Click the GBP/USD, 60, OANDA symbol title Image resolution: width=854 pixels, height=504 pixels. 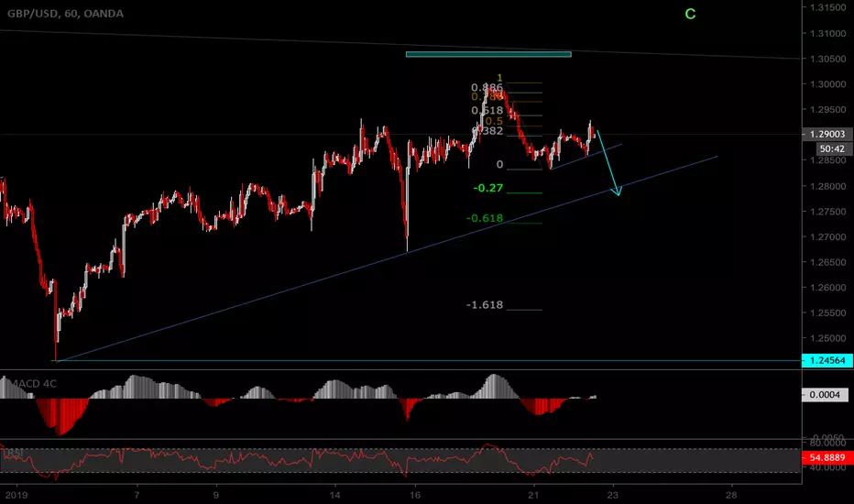tap(65, 14)
